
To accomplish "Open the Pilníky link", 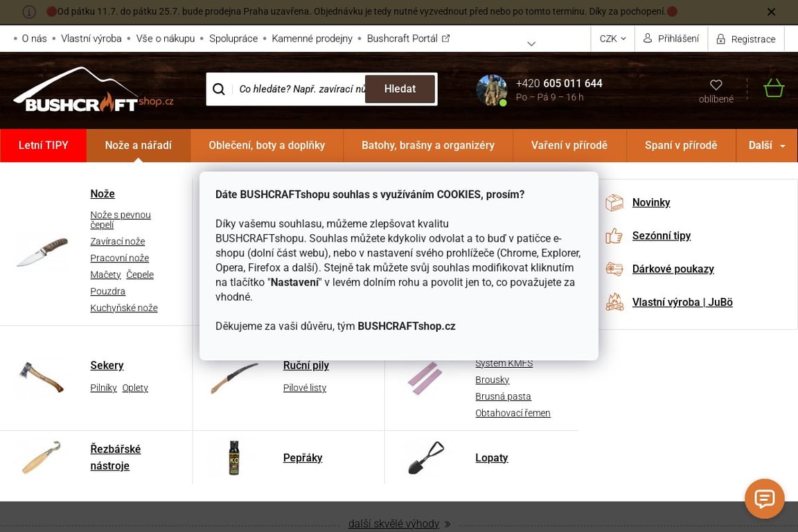I will [x=103, y=388].
